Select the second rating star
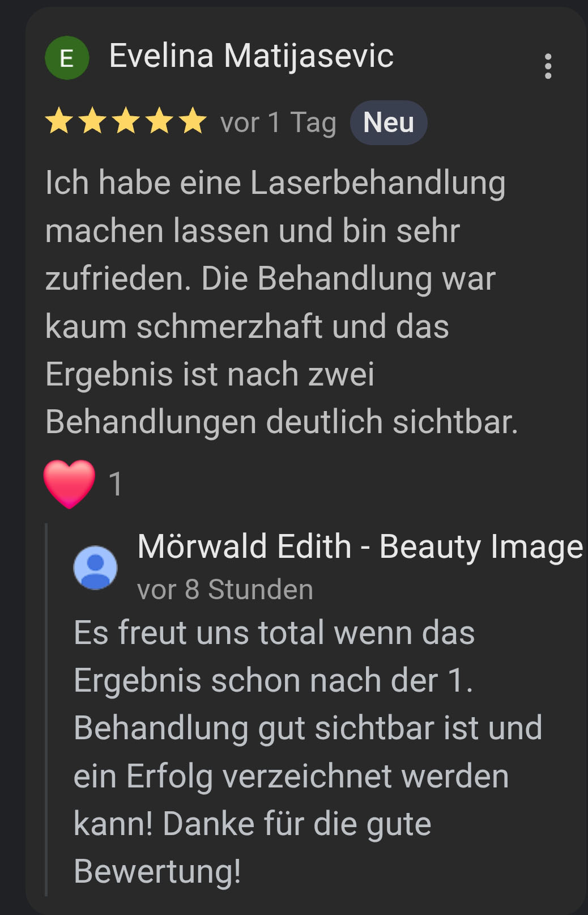This screenshot has width=588, height=915. 92,121
